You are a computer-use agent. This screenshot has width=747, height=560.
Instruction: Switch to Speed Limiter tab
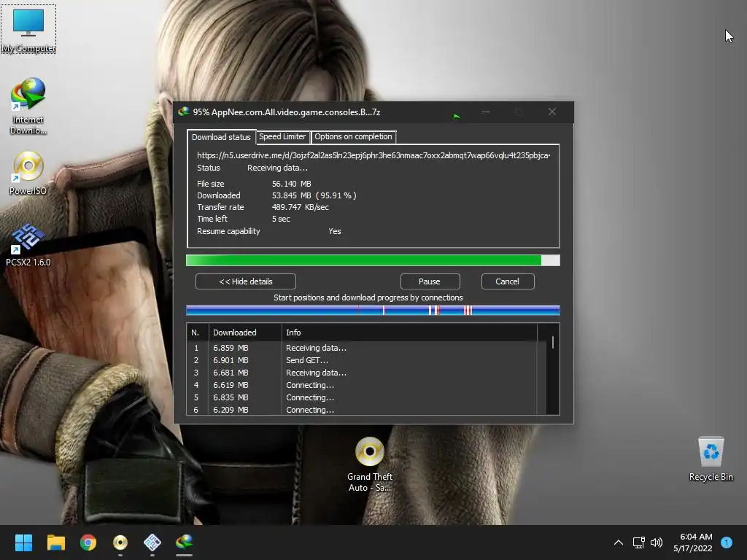tap(282, 136)
